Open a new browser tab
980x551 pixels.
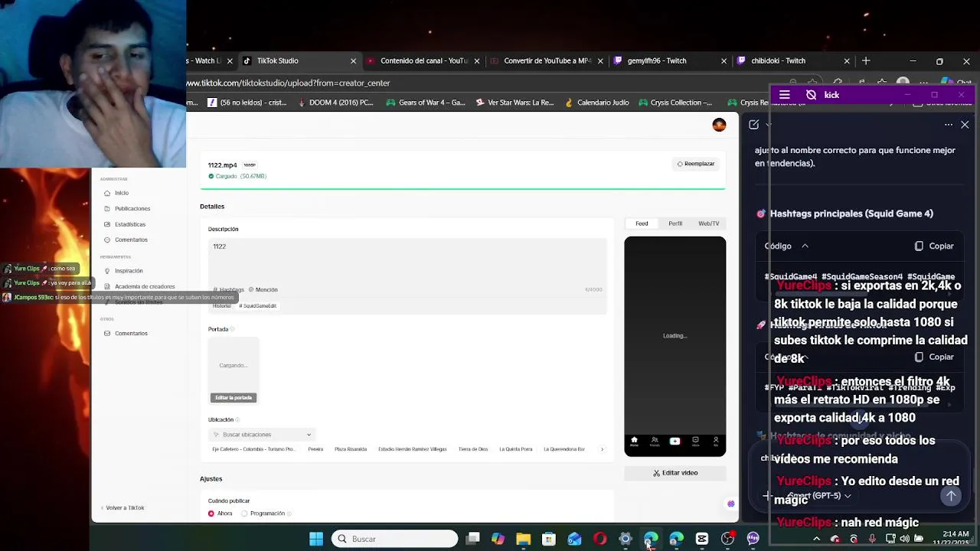point(866,60)
